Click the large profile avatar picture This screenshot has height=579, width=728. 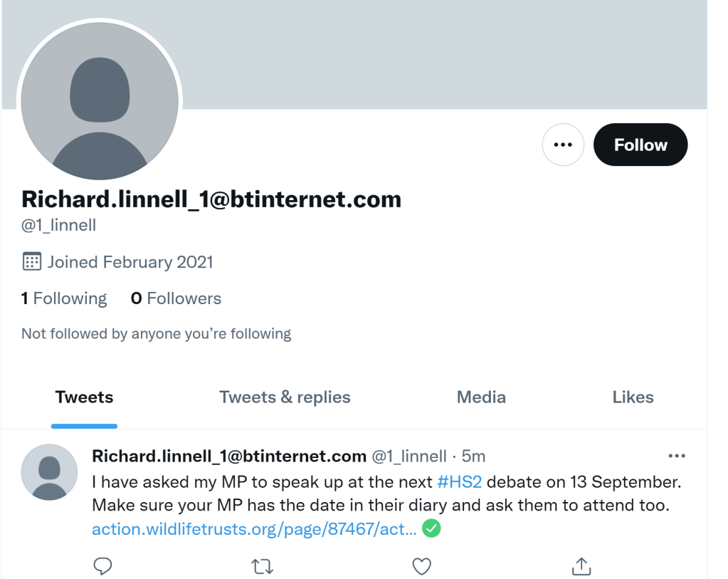[100, 100]
